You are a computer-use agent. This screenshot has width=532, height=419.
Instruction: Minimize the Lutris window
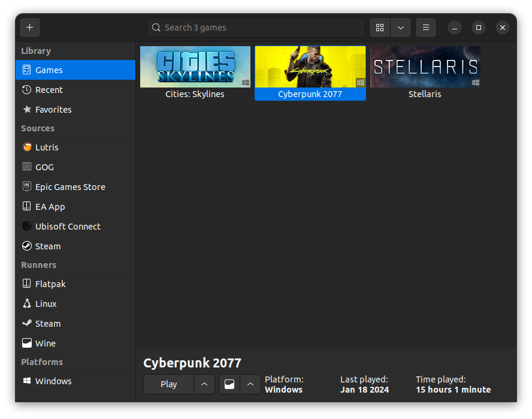(455, 28)
